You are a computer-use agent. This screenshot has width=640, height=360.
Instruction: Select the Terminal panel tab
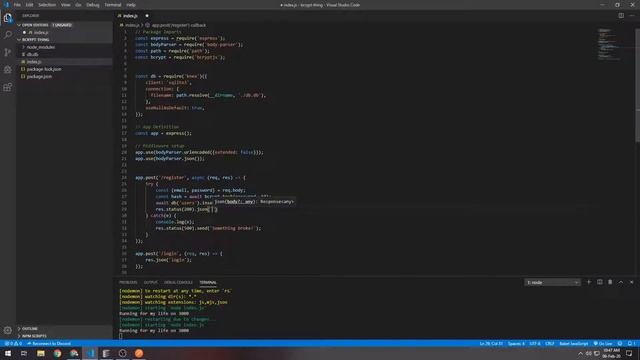[x=208, y=282]
